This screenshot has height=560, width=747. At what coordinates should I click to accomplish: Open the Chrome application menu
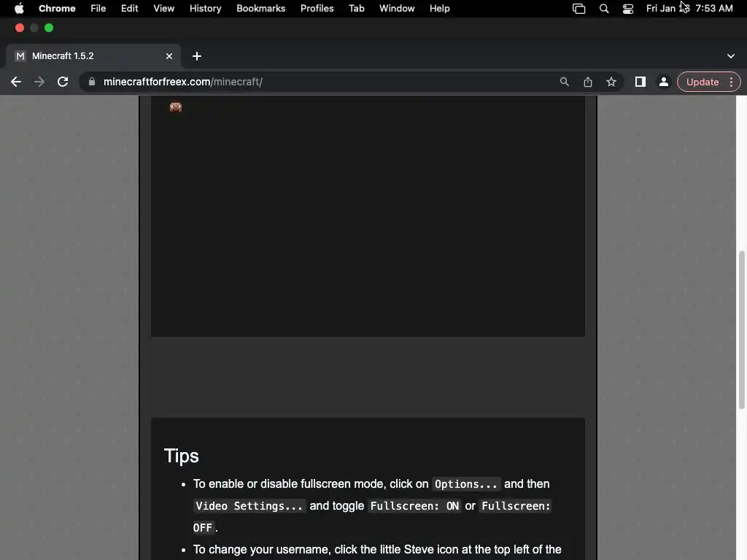[x=57, y=9]
